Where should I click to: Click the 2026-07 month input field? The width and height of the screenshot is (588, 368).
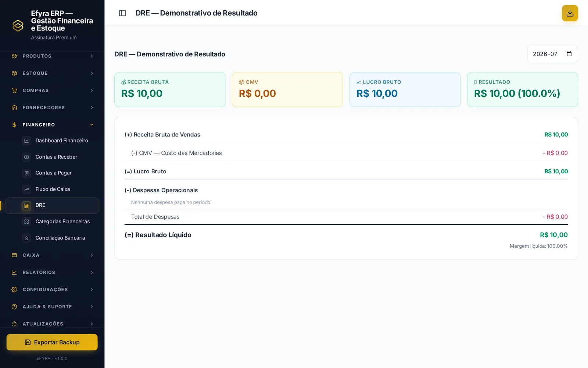tap(552, 54)
